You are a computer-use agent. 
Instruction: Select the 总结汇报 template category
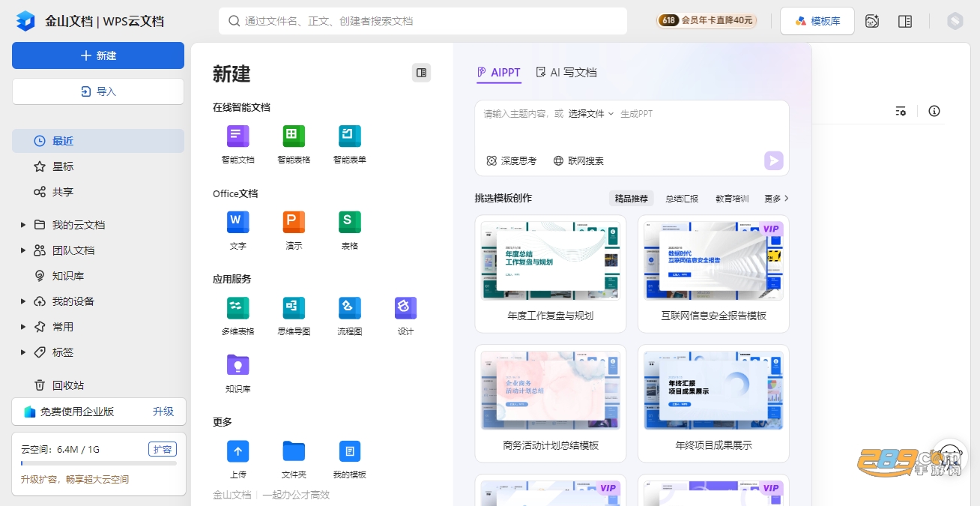[x=682, y=199]
